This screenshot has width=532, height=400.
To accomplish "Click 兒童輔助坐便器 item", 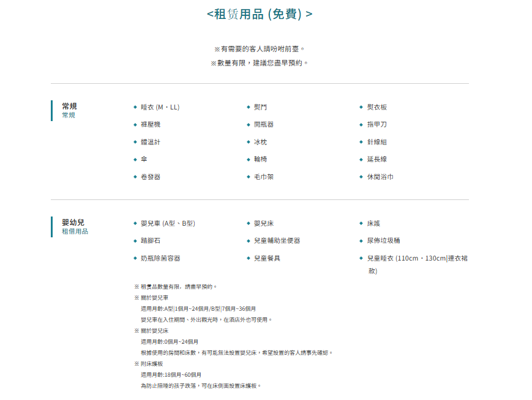I will (277, 241).
